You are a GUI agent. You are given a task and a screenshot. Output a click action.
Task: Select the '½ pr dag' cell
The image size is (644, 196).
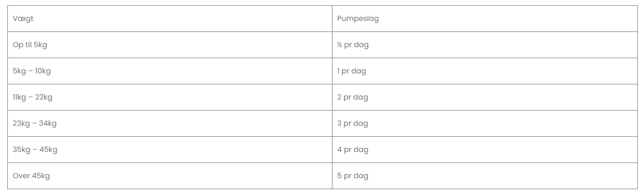485,45
